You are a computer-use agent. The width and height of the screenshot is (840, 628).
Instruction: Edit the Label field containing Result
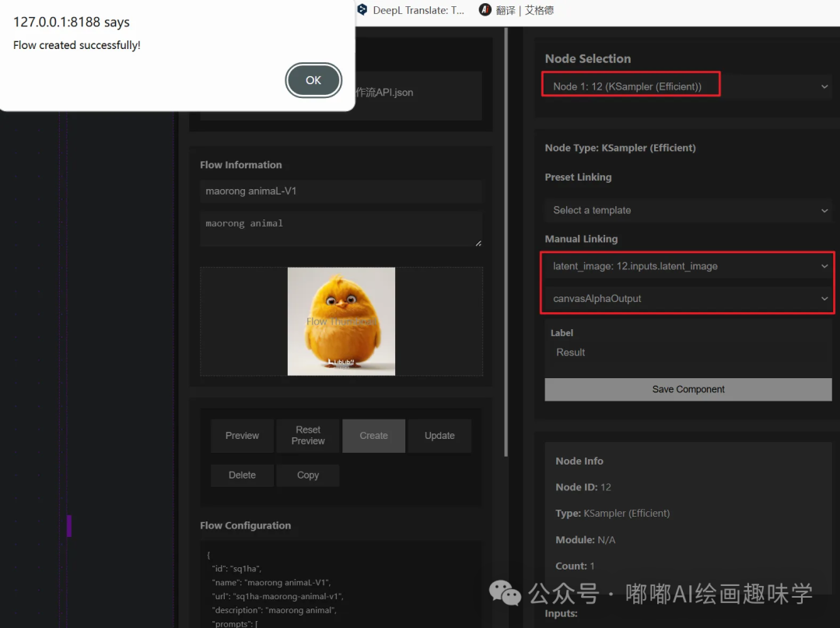pyautogui.click(x=688, y=353)
